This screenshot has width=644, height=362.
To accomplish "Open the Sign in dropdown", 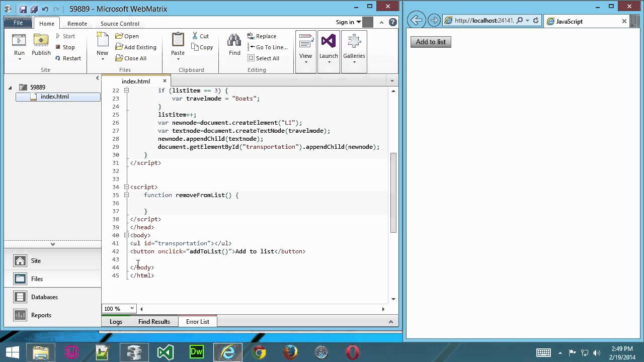I will [x=349, y=22].
